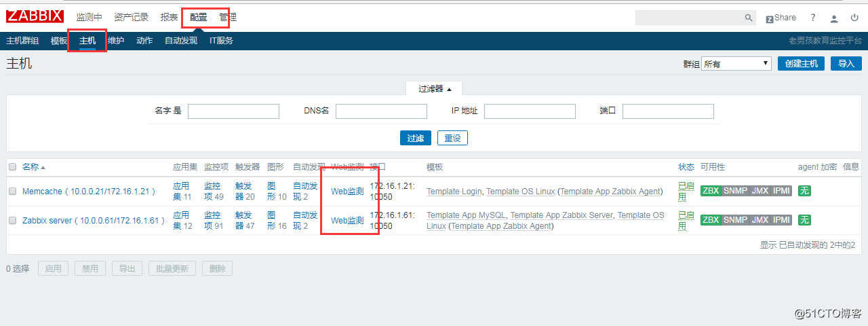Screen dimensions: 868x326
Task: Open the 报表 top menu
Action: click(170, 18)
